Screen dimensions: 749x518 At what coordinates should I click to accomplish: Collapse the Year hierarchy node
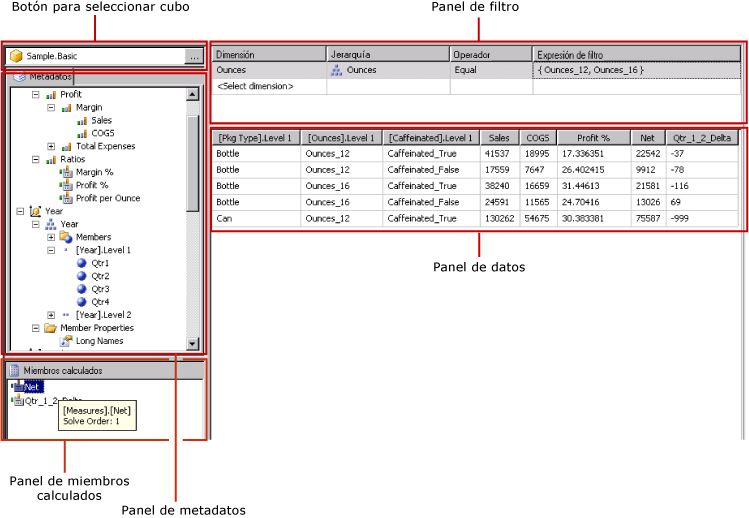(36, 224)
